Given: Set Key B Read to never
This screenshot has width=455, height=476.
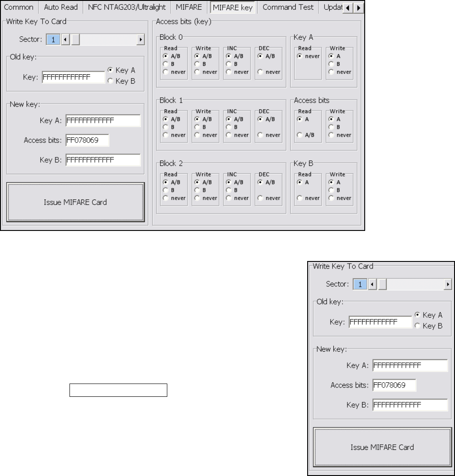Looking at the screenshot, I should 308,198.
